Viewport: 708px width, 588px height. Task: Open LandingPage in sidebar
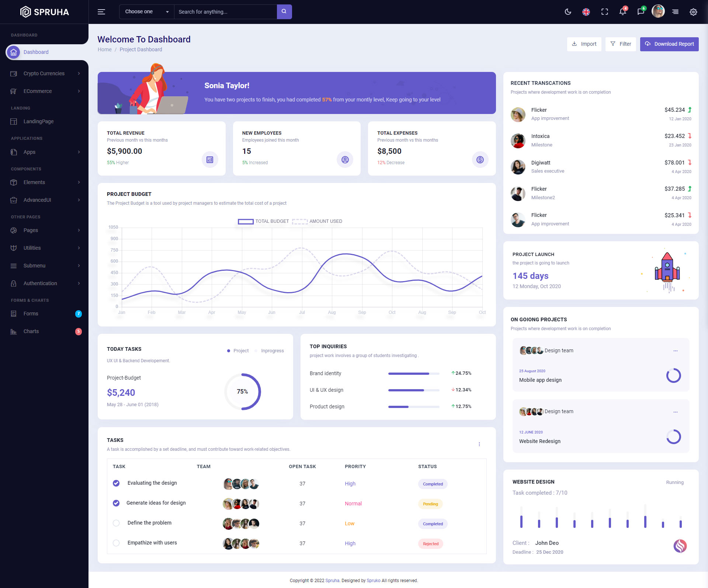[38, 121]
